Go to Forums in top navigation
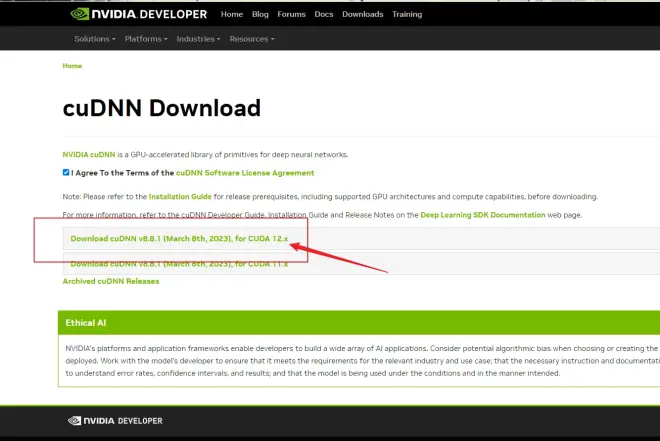This screenshot has height=441, width=660. pyautogui.click(x=291, y=14)
